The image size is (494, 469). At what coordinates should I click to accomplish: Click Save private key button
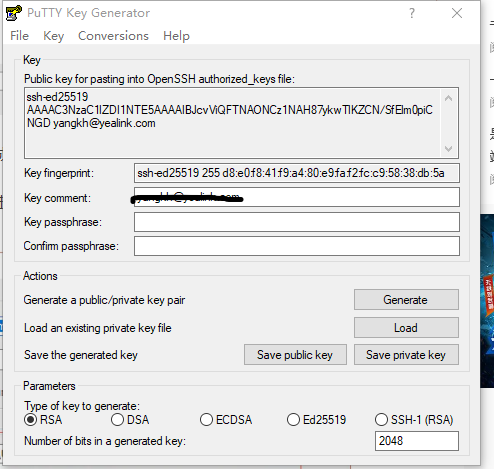(406, 355)
